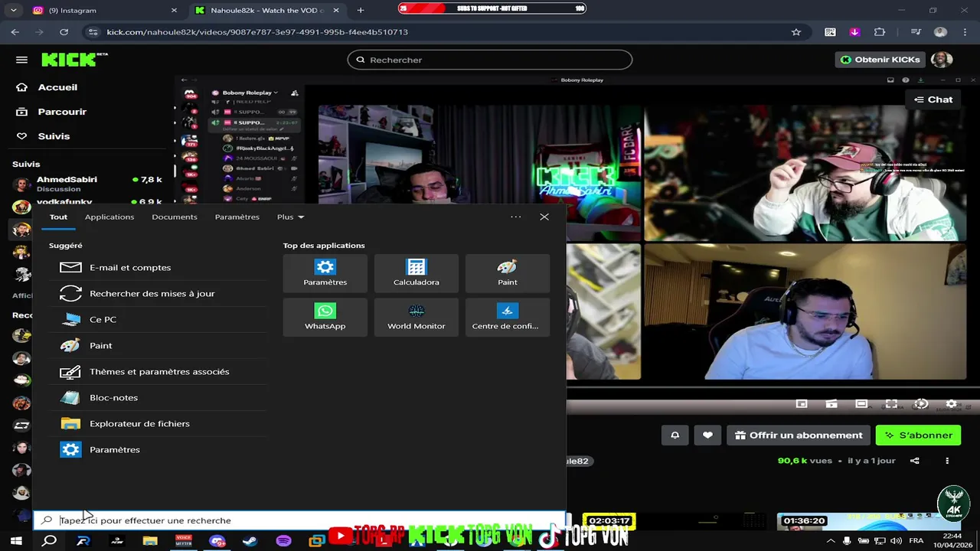Screen dimensions: 980x551
Task: Switch to the Tout search tab
Action: tap(58, 217)
